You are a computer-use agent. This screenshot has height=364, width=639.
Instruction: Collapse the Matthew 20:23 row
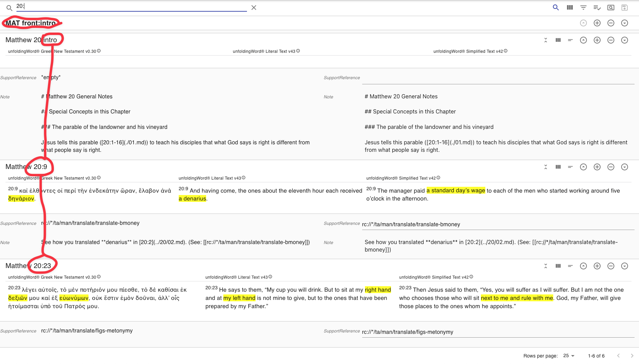pos(546,266)
